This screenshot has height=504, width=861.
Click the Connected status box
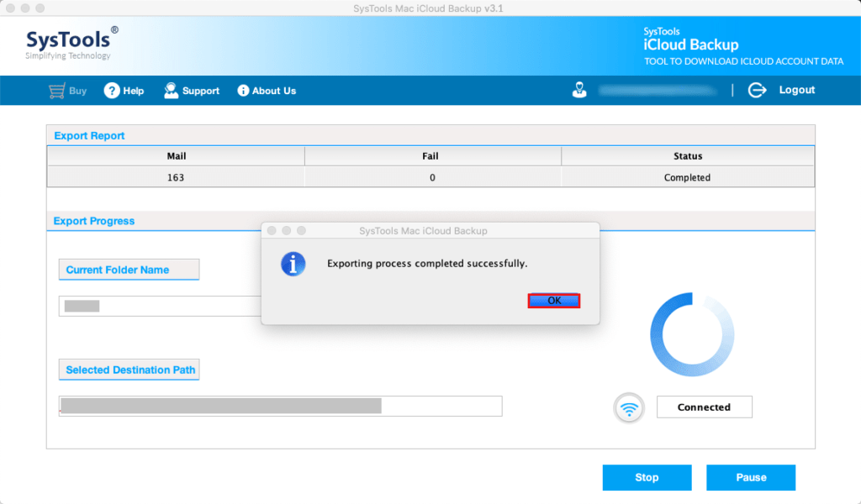(x=704, y=407)
